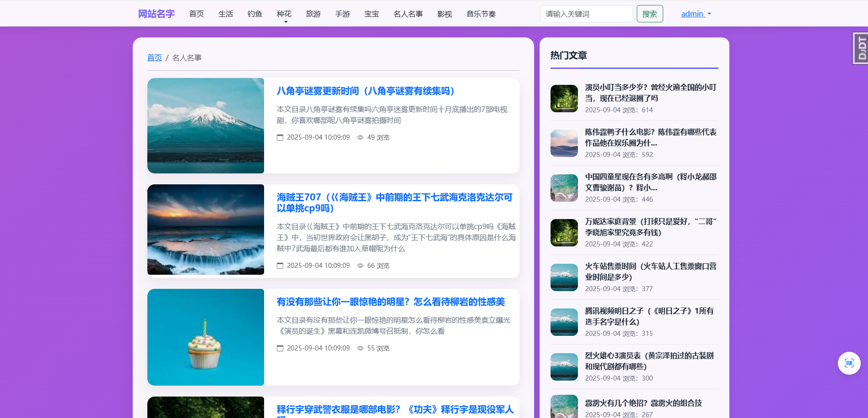Expand the 种花 navigation dropdown
868x418 pixels.
pos(284,14)
